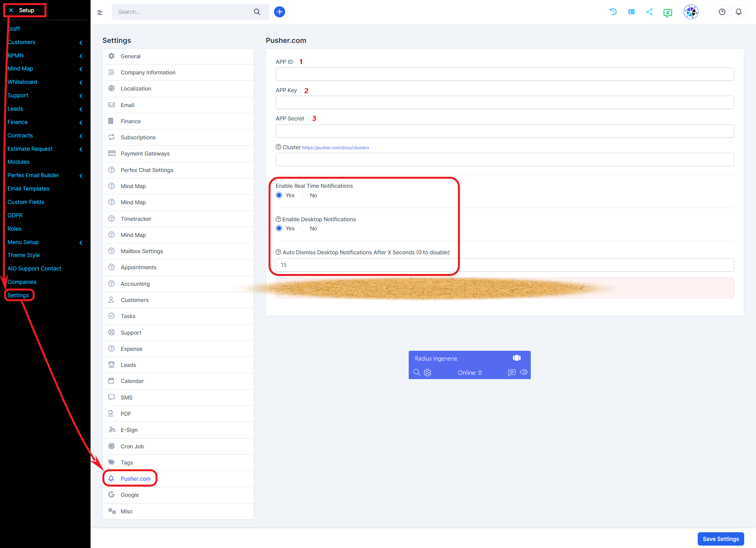Click the chat widget messages icon
Screen dimensions: 756x548
point(512,372)
